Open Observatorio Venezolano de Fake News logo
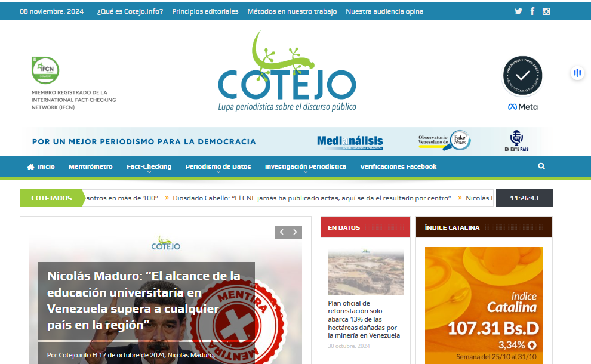This screenshot has height=364, width=591. click(444, 141)
